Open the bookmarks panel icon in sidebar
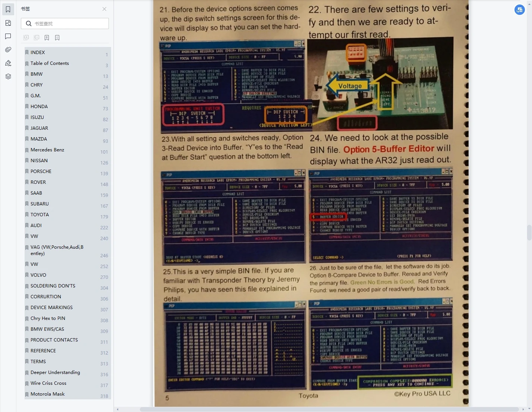 [x=8, y=9]
